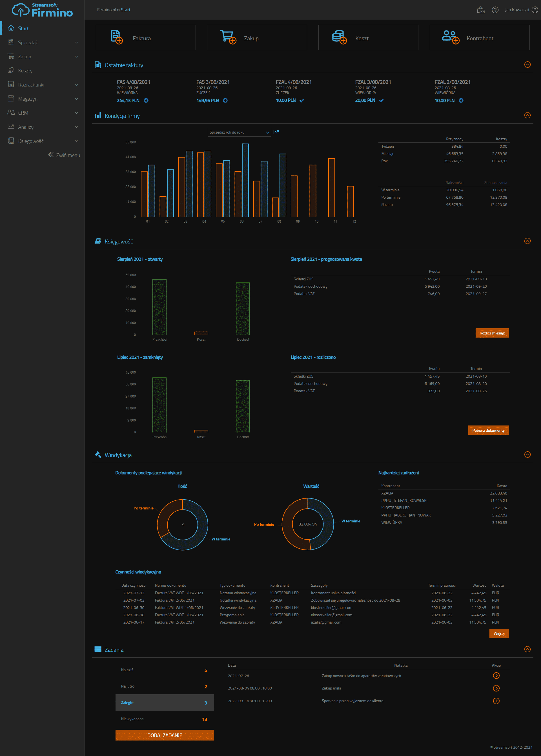
Task: Click the green Przychód bar in Sierpień 2021 chart
Action: pyautogui.click(x=159, y=307)
